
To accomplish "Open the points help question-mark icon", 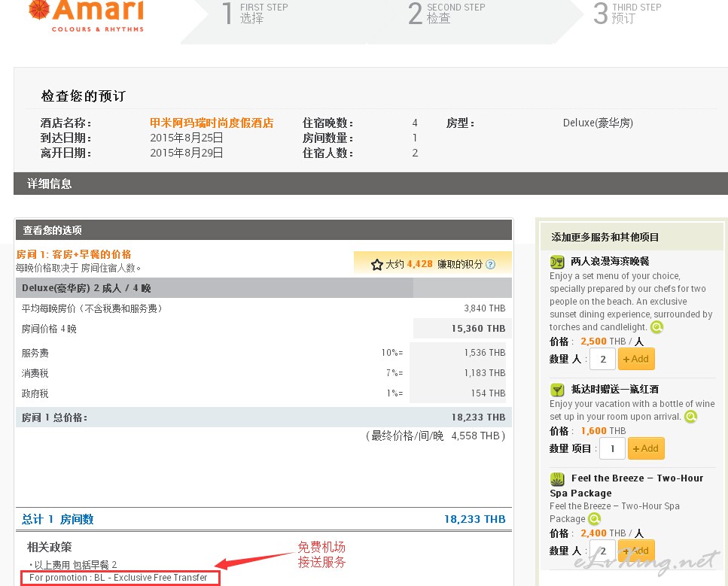I will coord(490,265).
